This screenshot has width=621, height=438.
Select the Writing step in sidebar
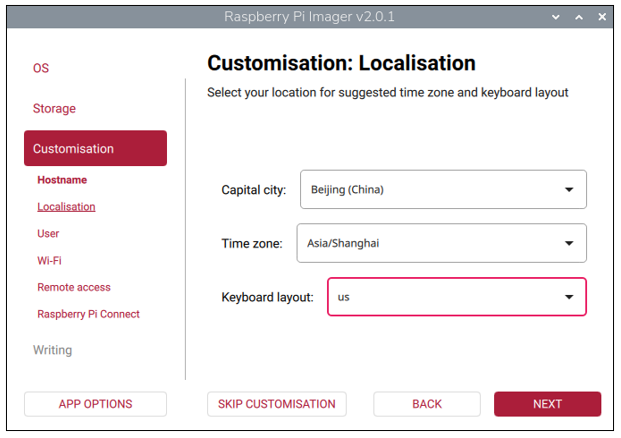[53, 350]
